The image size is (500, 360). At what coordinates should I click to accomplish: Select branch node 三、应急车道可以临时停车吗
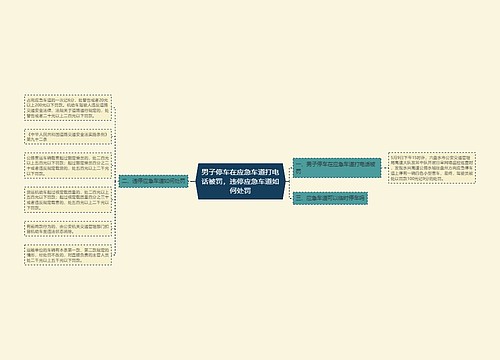[330, 198]
